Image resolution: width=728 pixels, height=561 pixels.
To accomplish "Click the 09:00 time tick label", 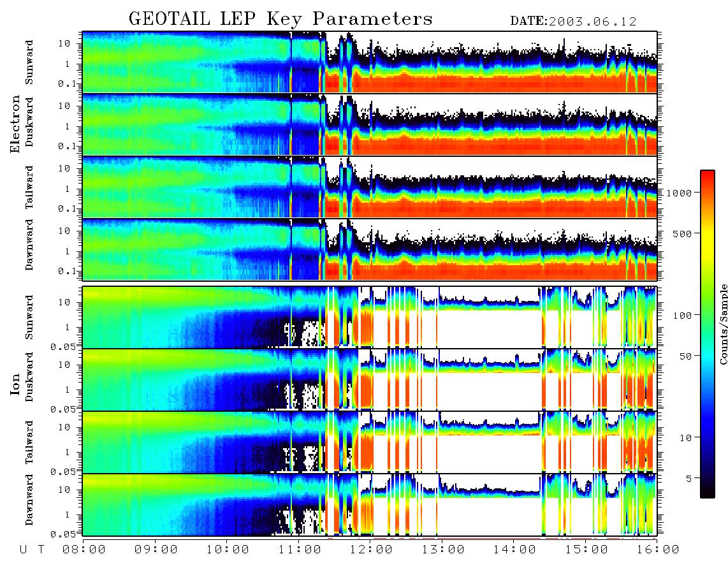I will pyautogui.click(x=156, y=550).
